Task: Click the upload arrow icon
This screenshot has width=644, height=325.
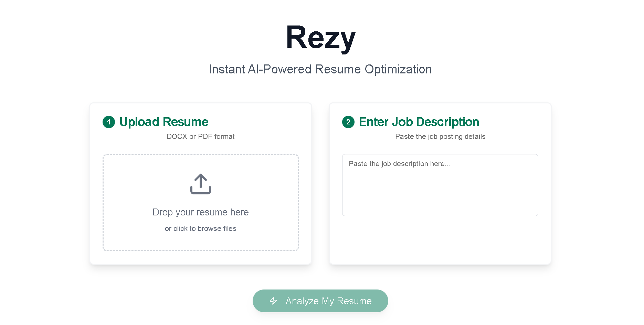Action: point(200,184)
